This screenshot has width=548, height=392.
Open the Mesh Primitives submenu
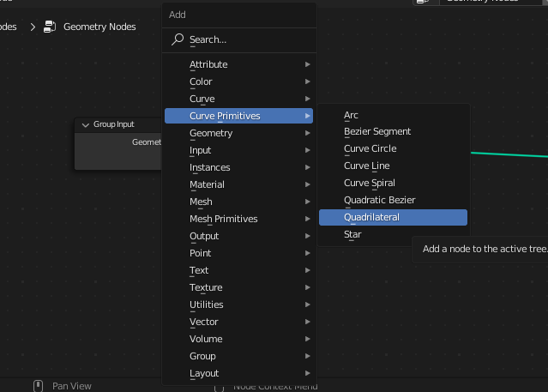[x=239, y=219]
